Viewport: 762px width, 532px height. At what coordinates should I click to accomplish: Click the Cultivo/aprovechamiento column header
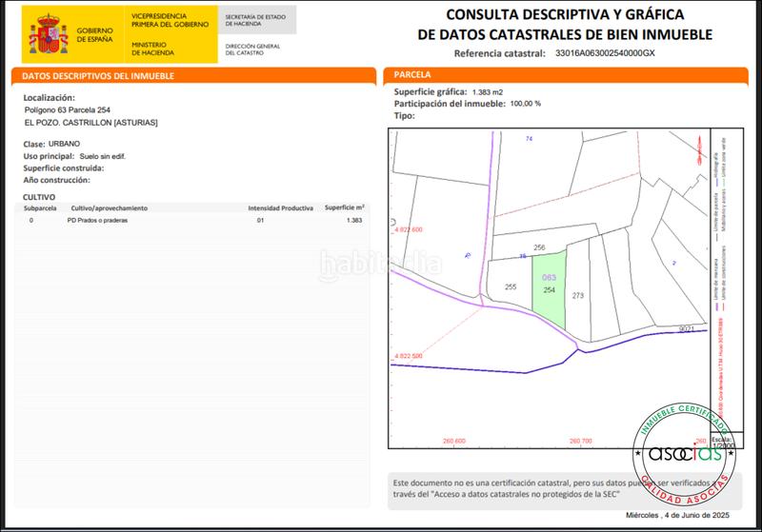(110, 207)
